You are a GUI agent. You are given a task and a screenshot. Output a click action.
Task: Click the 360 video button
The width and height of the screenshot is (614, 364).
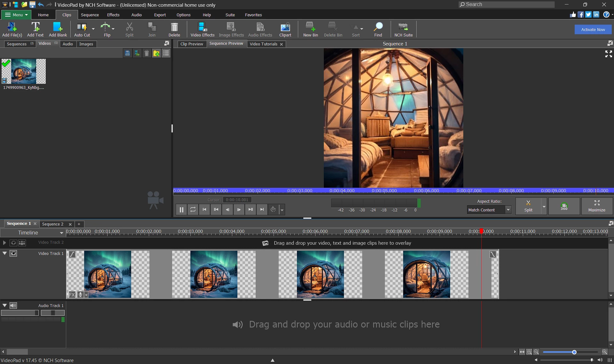(x=564, y=206)
